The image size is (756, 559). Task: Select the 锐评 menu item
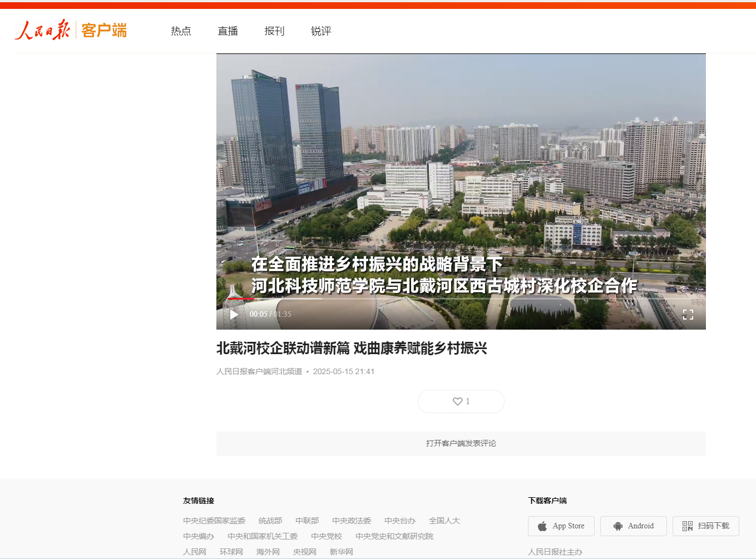pyautogui.click(x=321, y=31)
